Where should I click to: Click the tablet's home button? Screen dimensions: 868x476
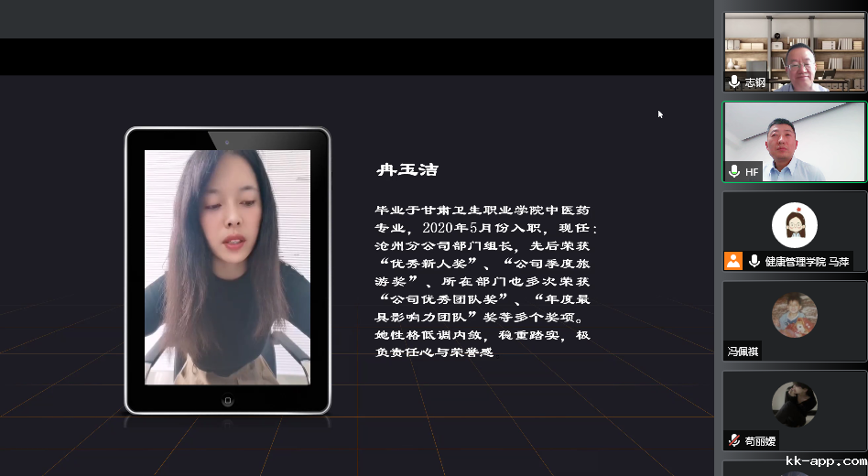(x=227, y=400)
